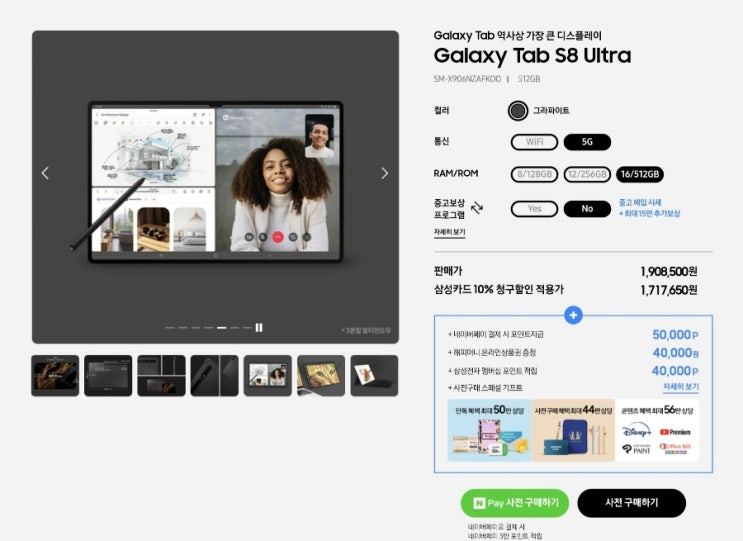
Task: Click the 44만 상당 preorder benefit banner
Action: 573,431
